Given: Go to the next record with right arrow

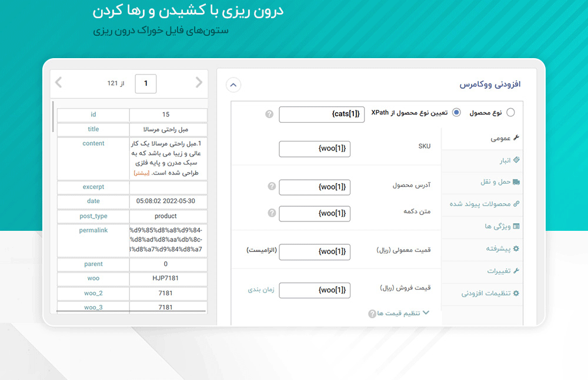Looking at the screenshot, I should [199, 82].
